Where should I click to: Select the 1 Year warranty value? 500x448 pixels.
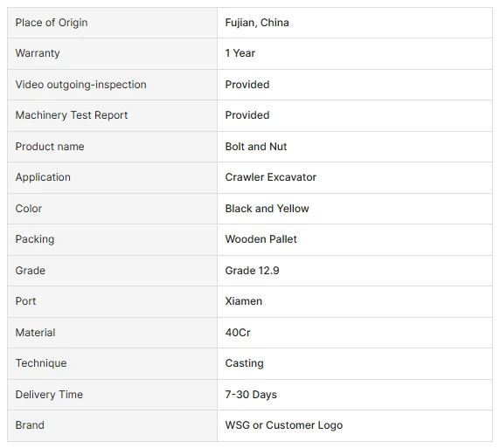click(x=240, y=53)
